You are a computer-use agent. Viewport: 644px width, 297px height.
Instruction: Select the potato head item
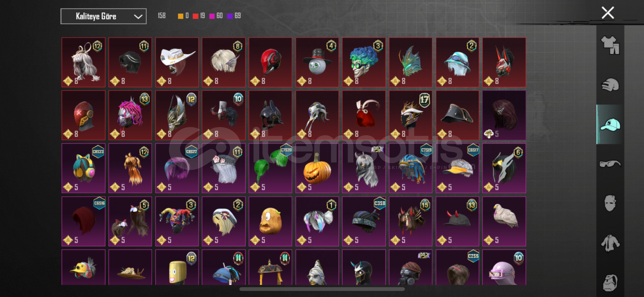(x=270, y=221)
